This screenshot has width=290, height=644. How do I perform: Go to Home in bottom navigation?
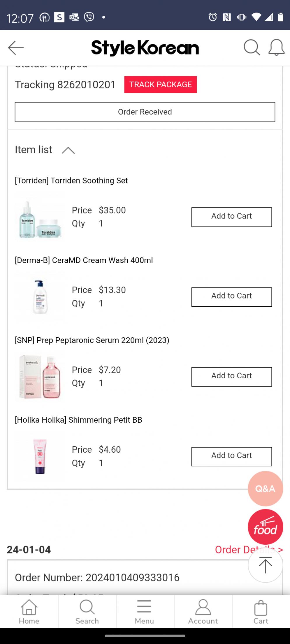pyautogui.click(x=29, y=612)
